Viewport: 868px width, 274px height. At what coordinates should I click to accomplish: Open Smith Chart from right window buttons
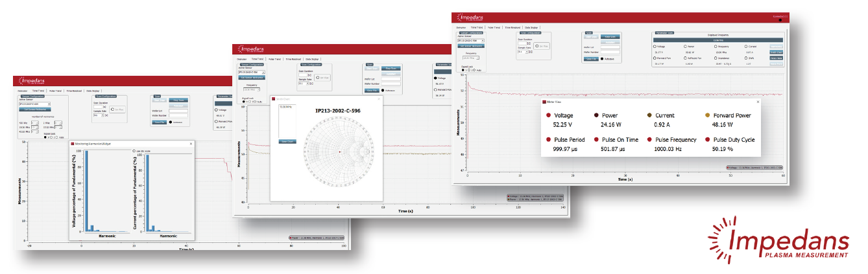point(777,52)
